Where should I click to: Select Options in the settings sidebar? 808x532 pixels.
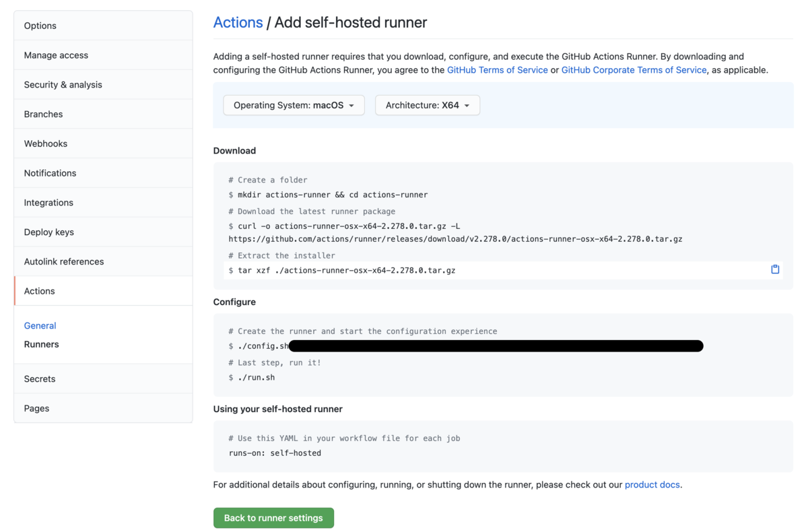[x=103, y=26]
